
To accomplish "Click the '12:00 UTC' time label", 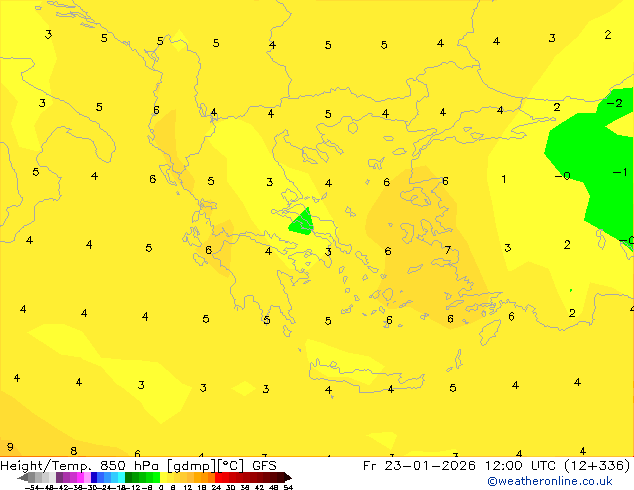I will [520, 466].
